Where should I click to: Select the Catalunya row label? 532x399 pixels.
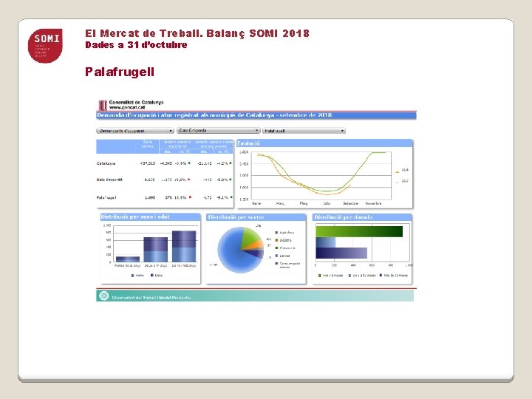click(106, 163)
